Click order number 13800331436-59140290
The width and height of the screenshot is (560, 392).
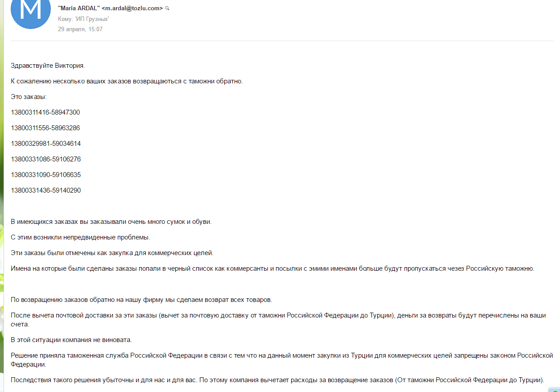45,190
